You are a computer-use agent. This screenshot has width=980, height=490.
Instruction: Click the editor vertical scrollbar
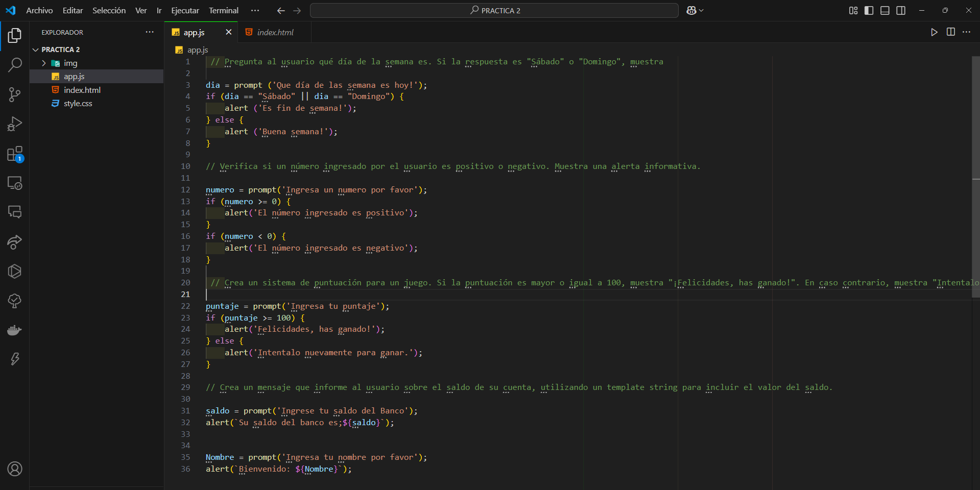coord(976,177)
